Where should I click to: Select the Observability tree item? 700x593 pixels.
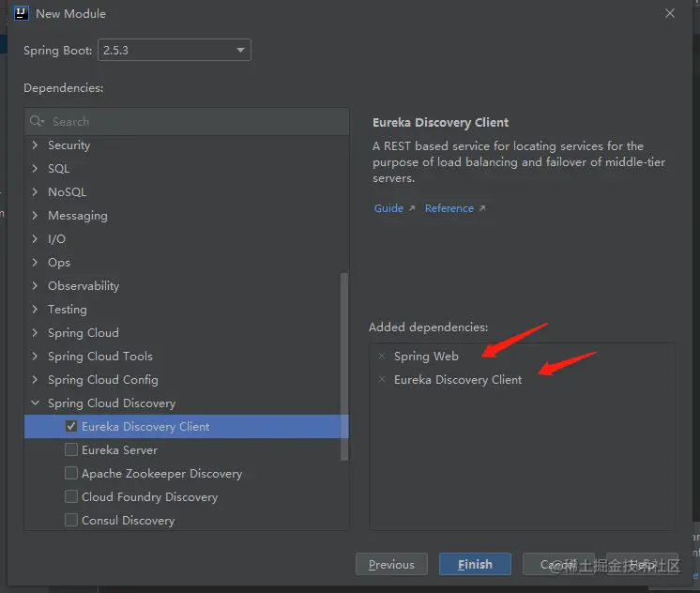coord(84,286)
